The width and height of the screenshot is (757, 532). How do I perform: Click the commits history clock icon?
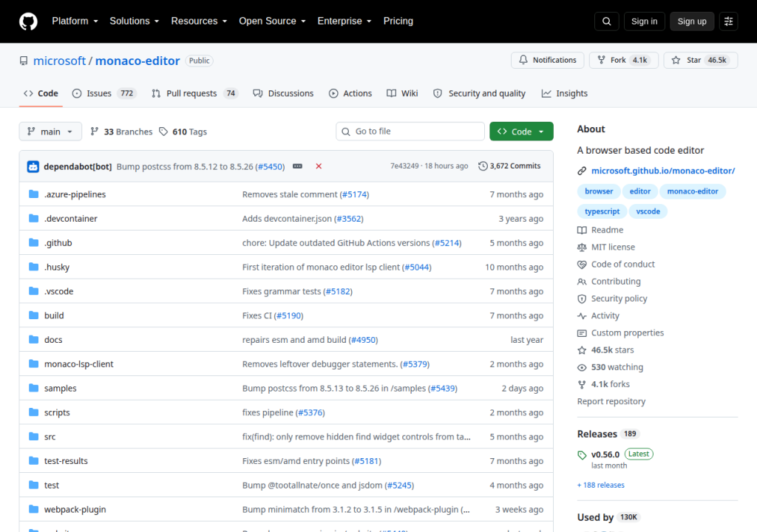[483, 166]
